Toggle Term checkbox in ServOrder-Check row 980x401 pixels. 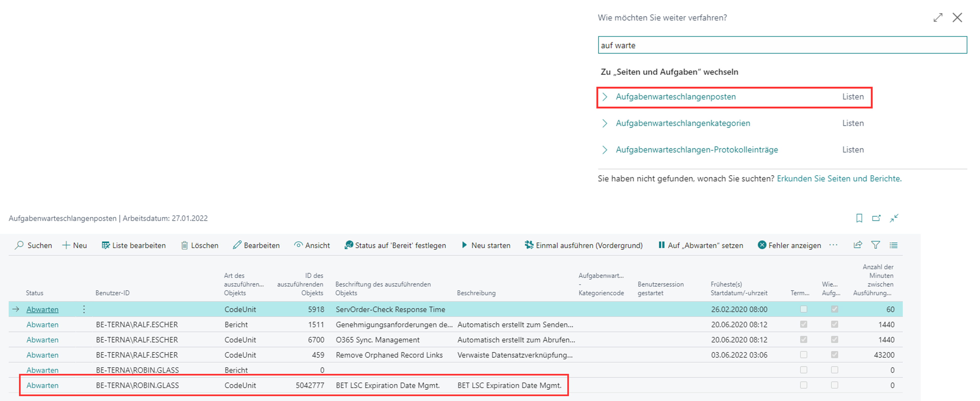coord(804,309)
